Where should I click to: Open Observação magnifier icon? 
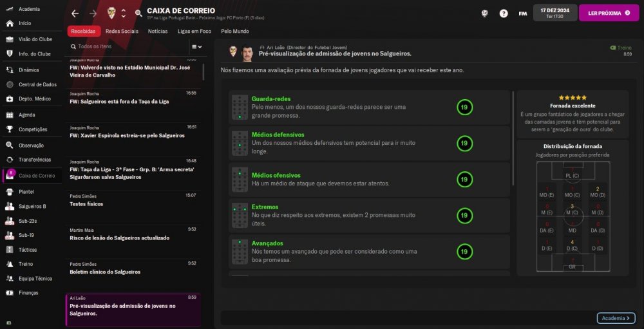coord(10,146)
